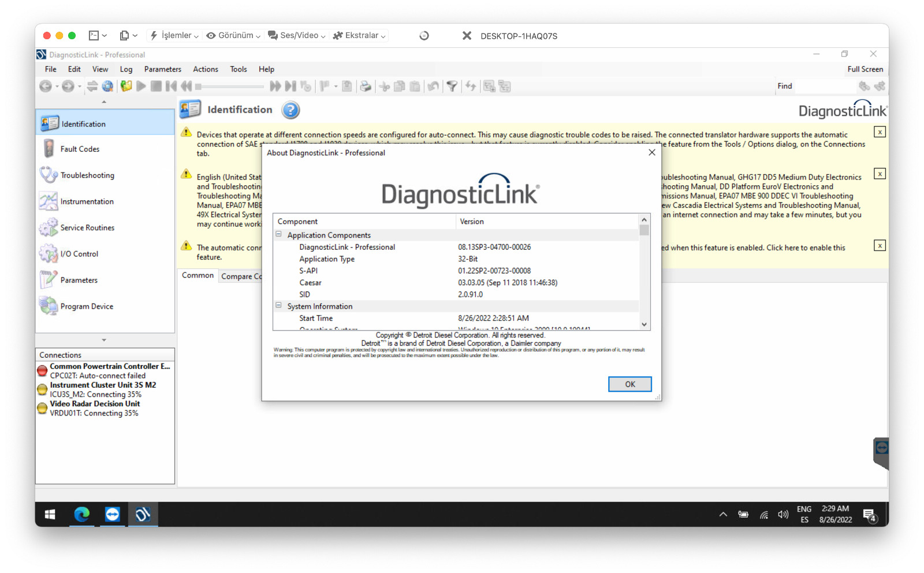This screenshot has height=573, width=924.
Task: Click the back navigation arrow in toolbar
Action: pos(45,86)
